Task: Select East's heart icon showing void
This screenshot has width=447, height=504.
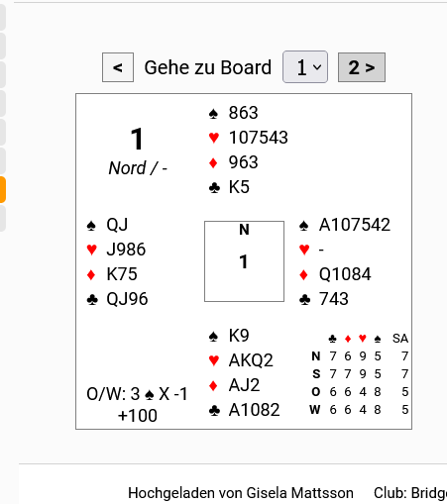Action: click(304, 250)
